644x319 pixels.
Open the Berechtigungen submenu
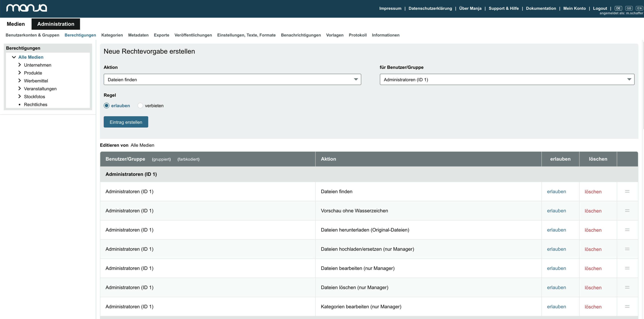click(x=80, y=35)
